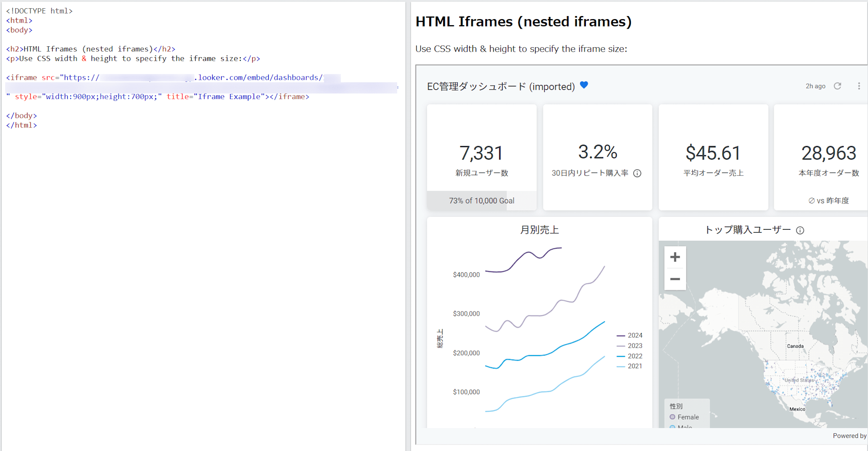
Task: Zoom out on the map with minus button
Action: tap(675, 279)
